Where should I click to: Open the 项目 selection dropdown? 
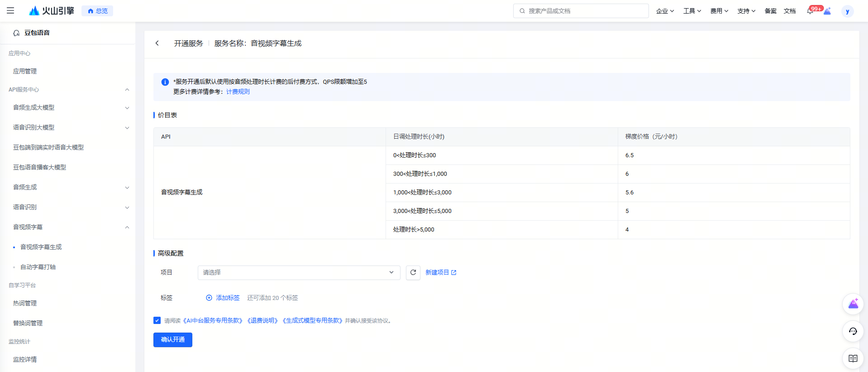[299, 272]
